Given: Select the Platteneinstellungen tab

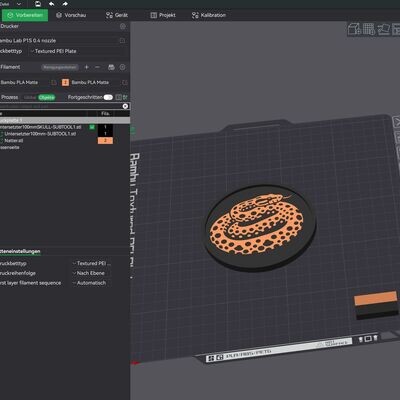Looking at the screenshot, I should point(20,252).
